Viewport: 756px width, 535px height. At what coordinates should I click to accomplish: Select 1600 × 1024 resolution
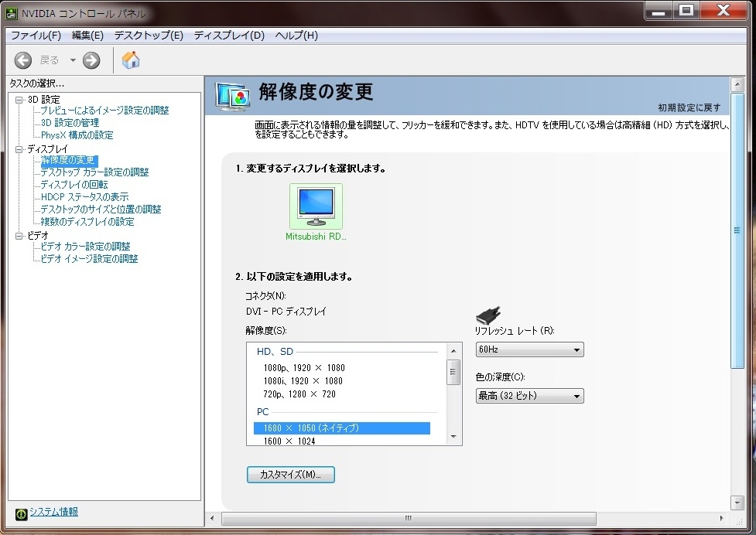tap(289, 441)
